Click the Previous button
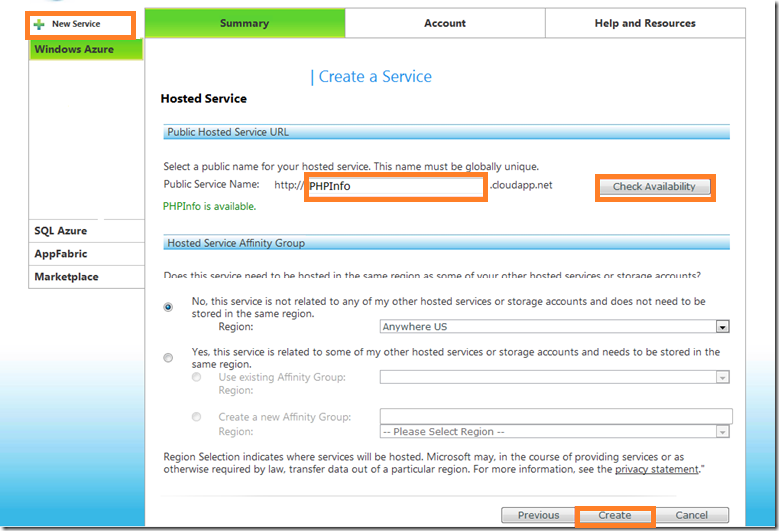Screen dimensions: 779x531 (x=538, y=515)
